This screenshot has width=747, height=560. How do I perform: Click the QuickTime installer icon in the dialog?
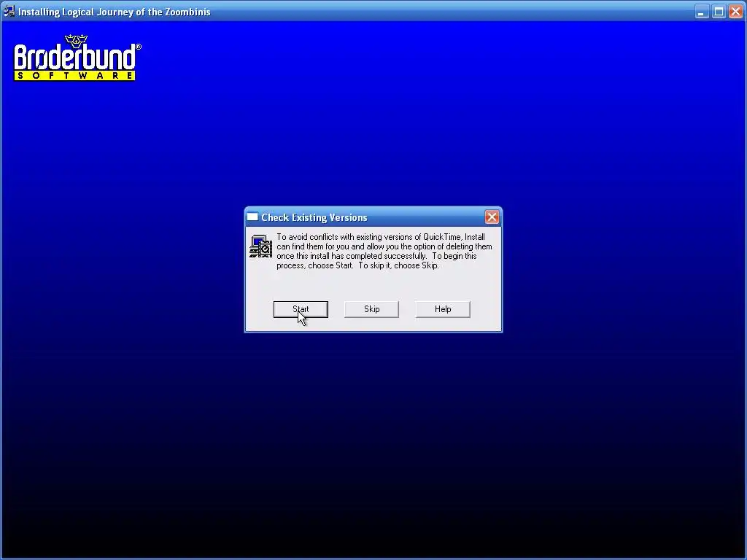tap(260, 246)
